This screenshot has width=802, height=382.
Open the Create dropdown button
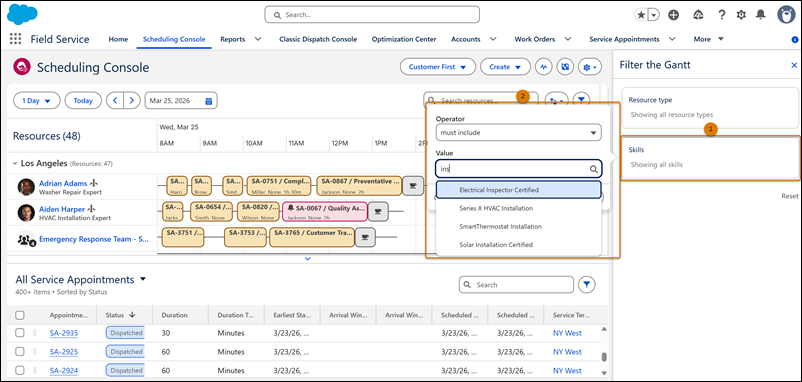505,67
